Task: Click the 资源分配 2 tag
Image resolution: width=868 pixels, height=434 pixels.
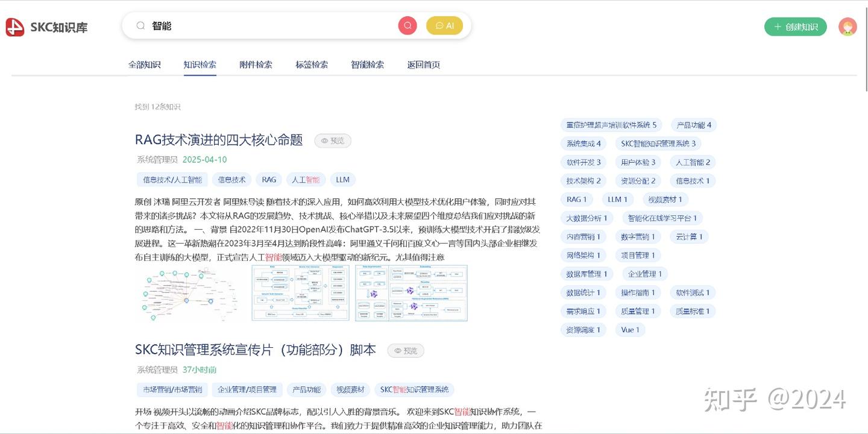Action: 638,181
